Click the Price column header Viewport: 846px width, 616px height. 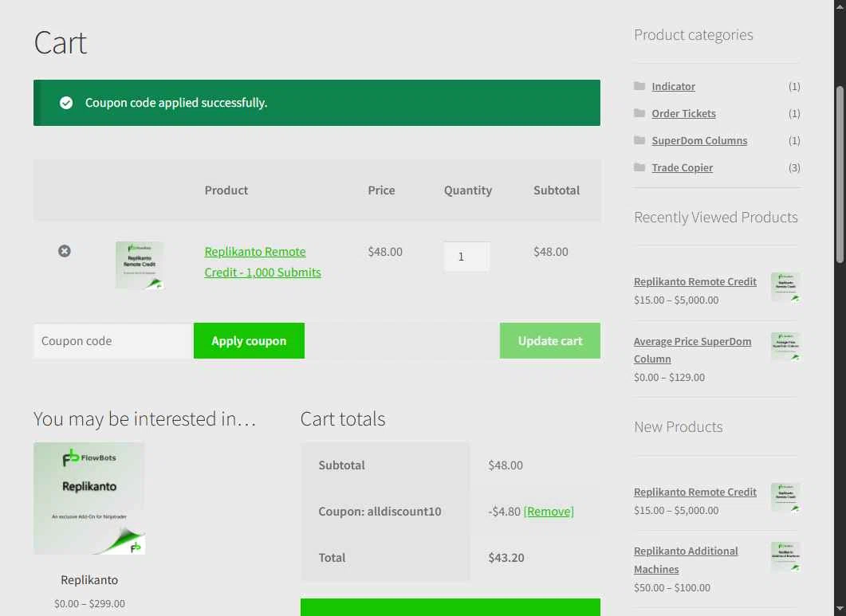(381, 190)
